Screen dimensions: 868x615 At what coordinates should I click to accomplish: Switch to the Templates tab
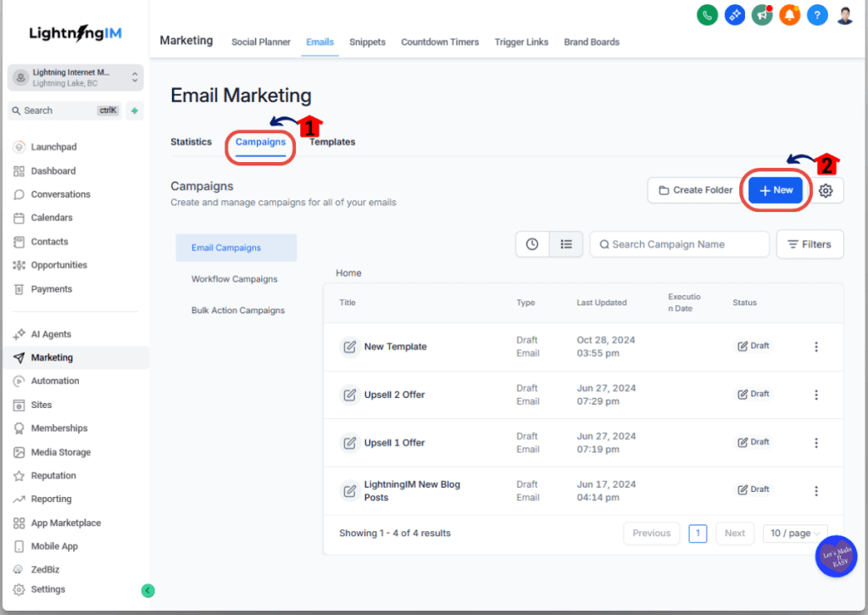click(x=331, y=142)
